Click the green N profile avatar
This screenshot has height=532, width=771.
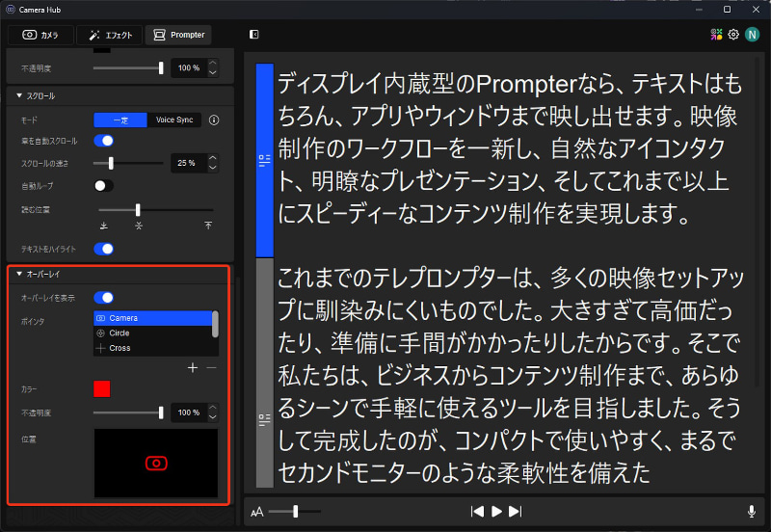[752, 35]
